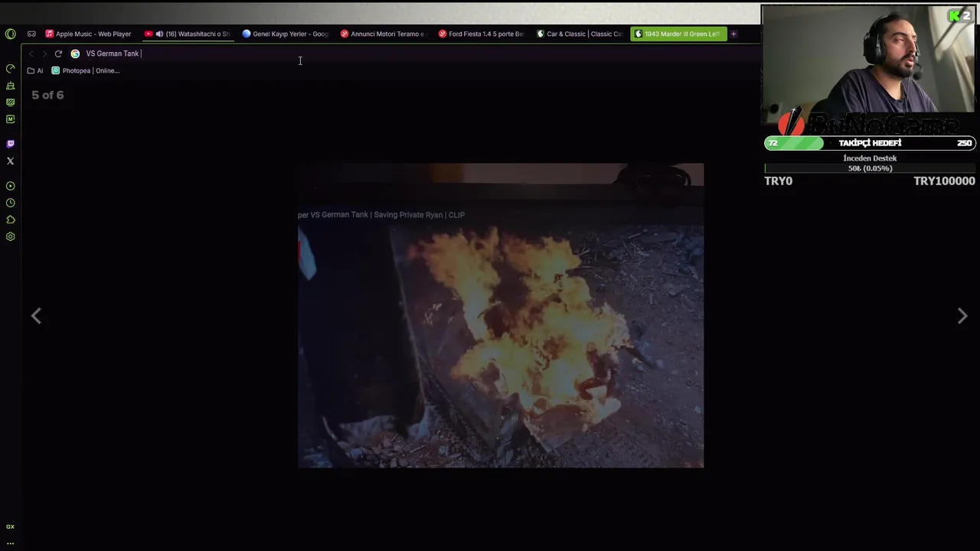Open the Ai bookmarks folder
Screen dimensions: 980x551
pyautogui.click(x=35, y=70)
